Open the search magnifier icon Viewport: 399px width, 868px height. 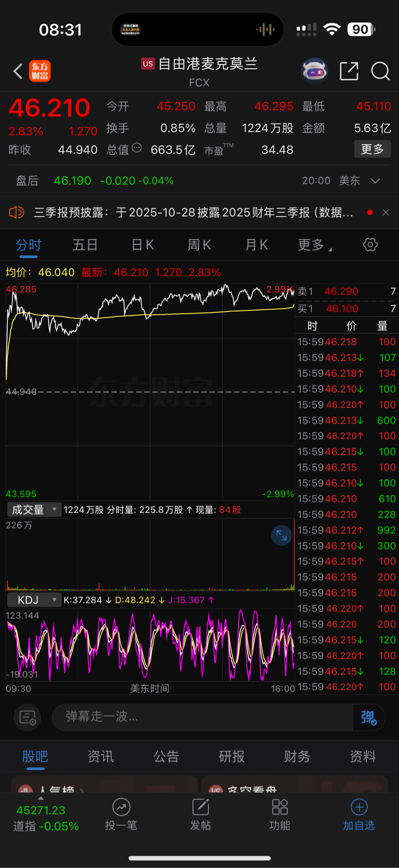[x=380, y=71]
